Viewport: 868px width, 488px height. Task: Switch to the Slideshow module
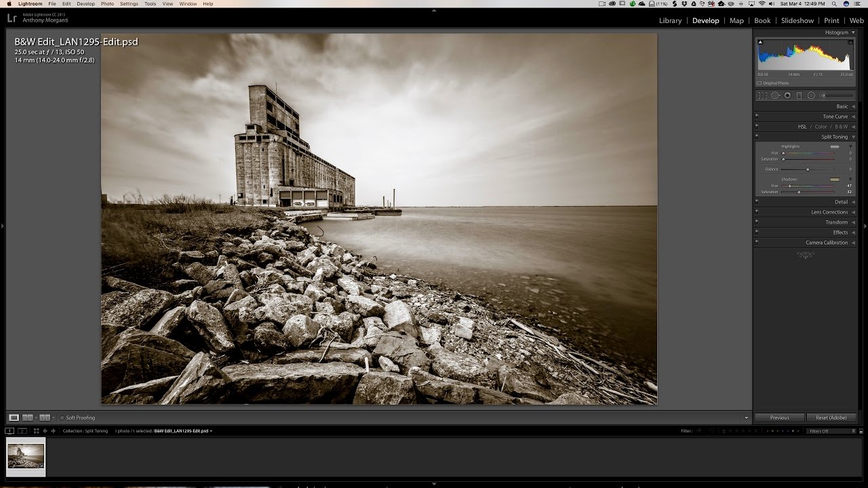797,20
